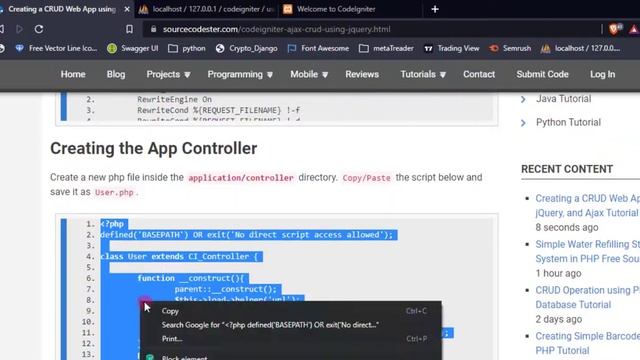Open a new browser tab
Screen dimensions: 640x360
click(x=435, y=9)
